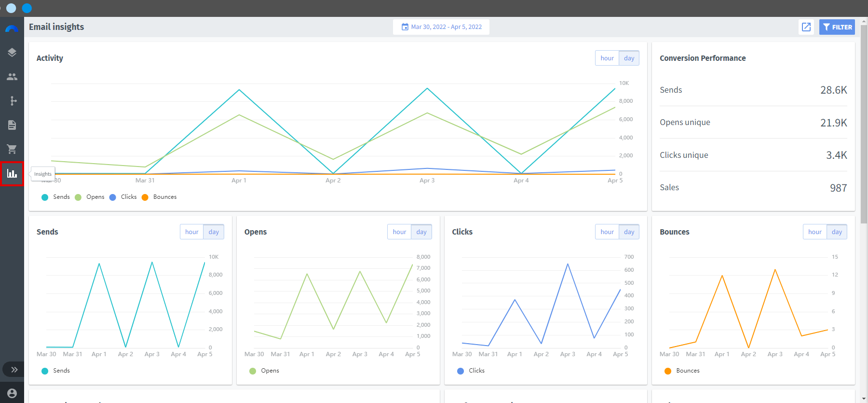This screenshot has width=868, height=403.
Task: Open the Insights bar chart icon in sidebar
Action: pyautogui.click(x=12, y=173)
